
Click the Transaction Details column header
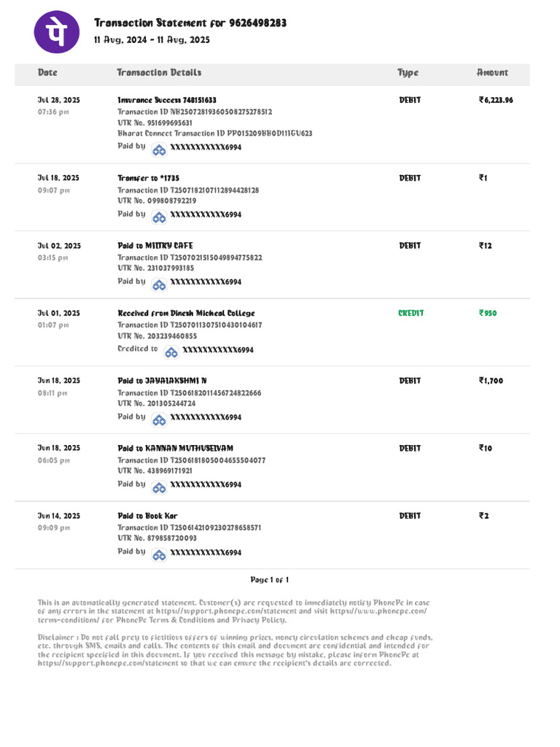click(x=159, y=72)
